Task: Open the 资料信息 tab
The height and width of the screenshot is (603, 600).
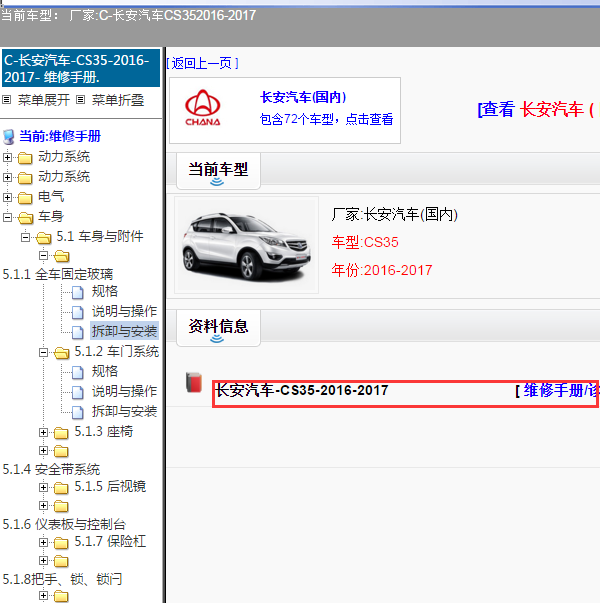Action: (x=218, y=328)
